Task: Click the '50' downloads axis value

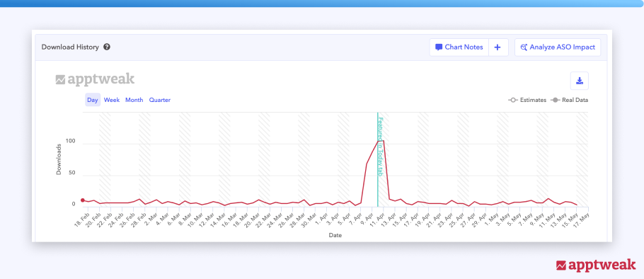Action: coord(72,173)
